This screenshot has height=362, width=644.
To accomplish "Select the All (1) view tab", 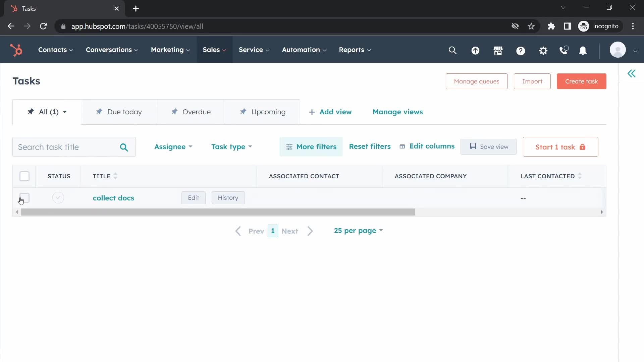I will click(x=47, y=112).
